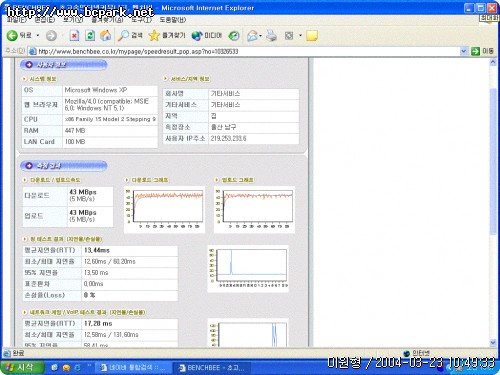Screen dimensions: 500x375
Task: Open the 파일 (File) menu
Action: 17,20
